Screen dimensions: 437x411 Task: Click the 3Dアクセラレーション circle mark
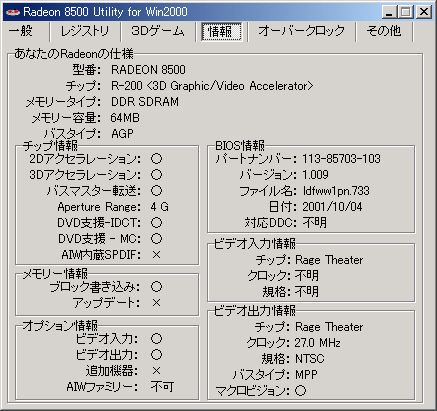pos(156,175)
